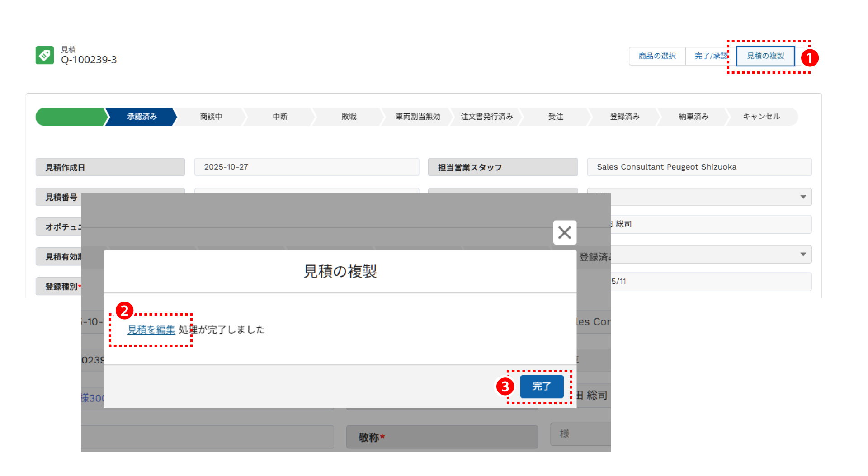868x476 pixels.
Task: Click the green quote tag icon
Action: coord(45,55)
